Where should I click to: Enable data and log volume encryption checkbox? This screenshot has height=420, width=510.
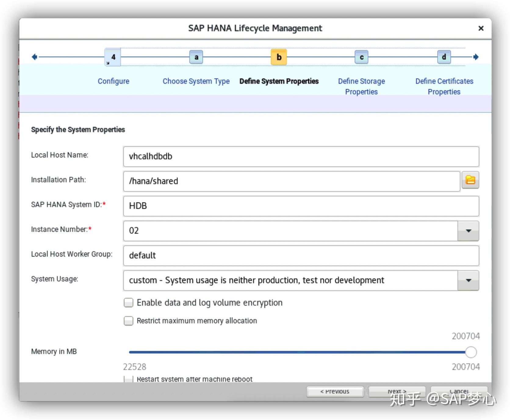click(128, 303)
